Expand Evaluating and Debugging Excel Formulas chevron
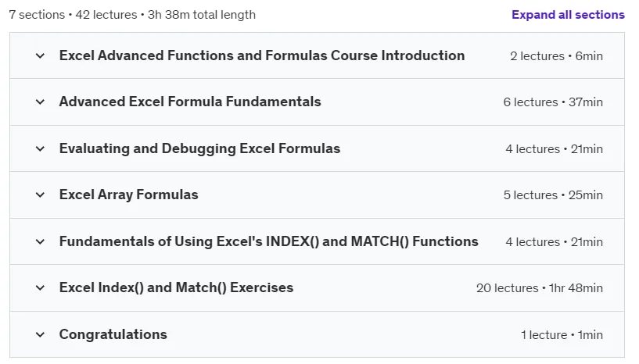 pos(40,148)
